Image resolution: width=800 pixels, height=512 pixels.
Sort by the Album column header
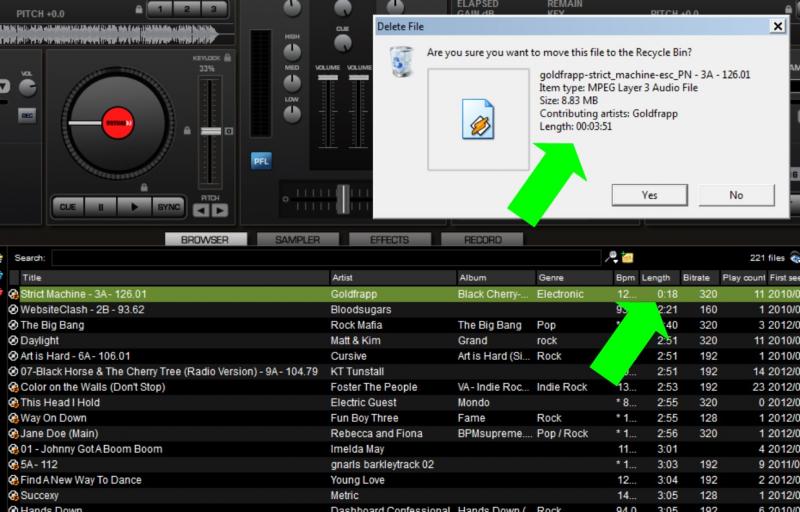click(496, 278)
